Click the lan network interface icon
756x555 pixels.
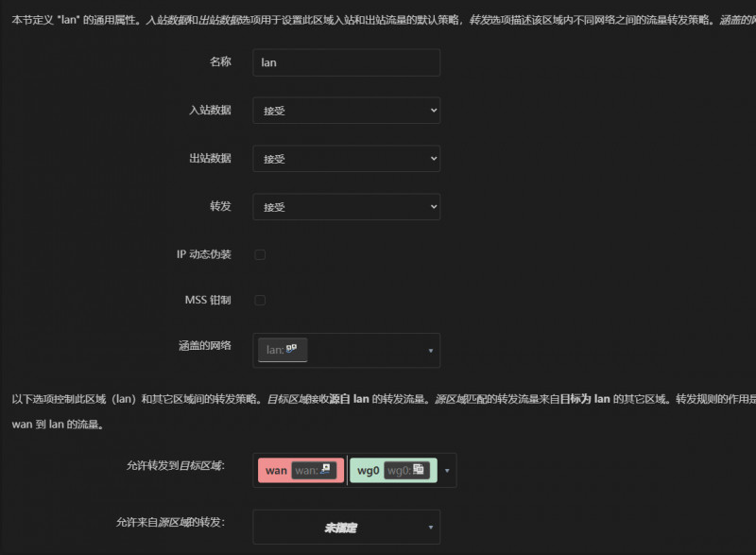pyautogui.click(x=292, y=349)
